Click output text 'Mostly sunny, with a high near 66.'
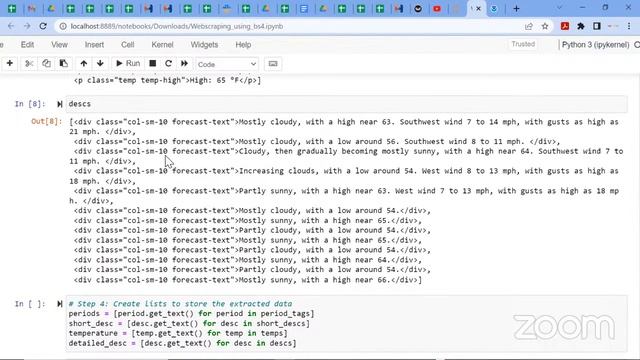The image size is (640, 360). point(314,280)
